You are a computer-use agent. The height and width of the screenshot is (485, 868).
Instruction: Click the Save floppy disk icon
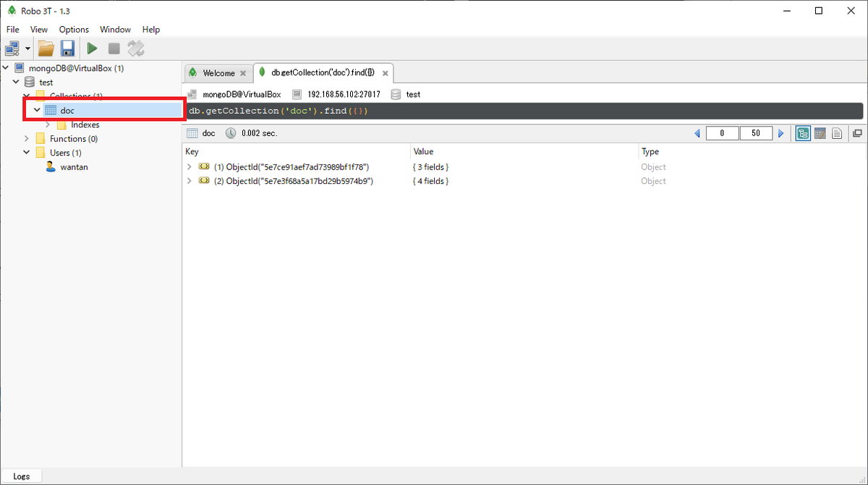67,48
